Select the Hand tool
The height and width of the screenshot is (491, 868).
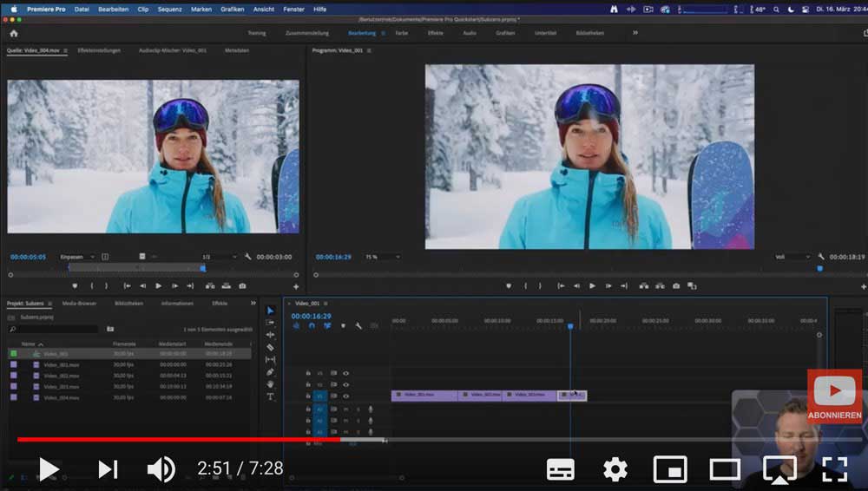(x=270, y=384)
